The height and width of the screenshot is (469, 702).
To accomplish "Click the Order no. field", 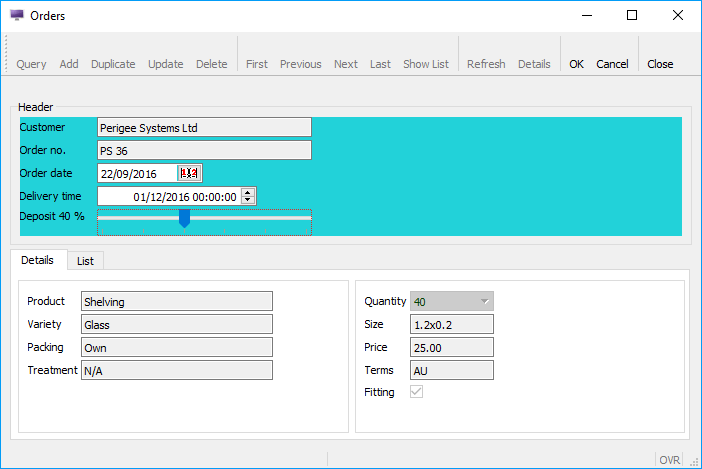I will tap(204, 150).
